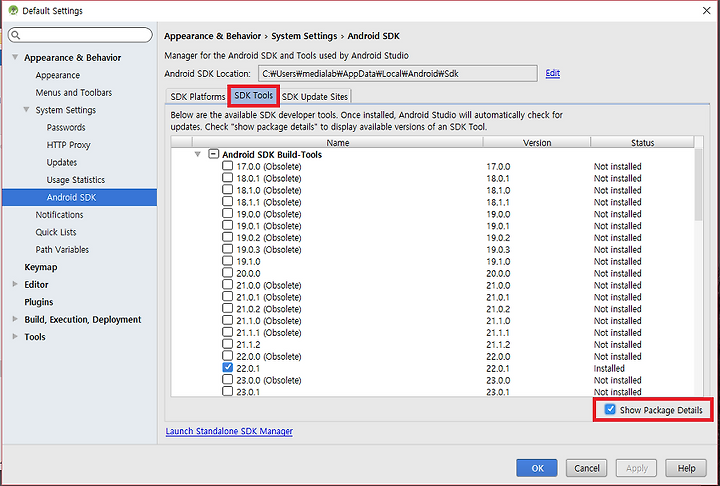The width and height of the screenshot is (720, 486).
Task: Select Keymap in the settings tree
Action: pyautogui.click(x=40, y=267)
